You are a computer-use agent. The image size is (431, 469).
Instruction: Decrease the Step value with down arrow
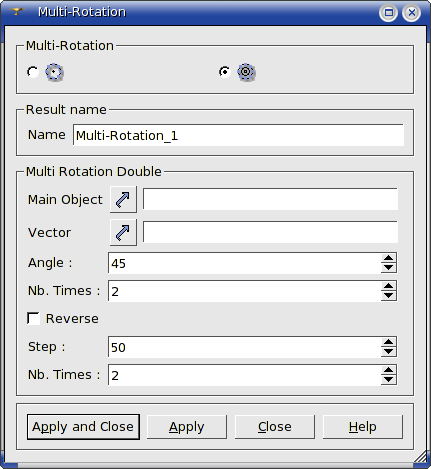(x=388, y=352)
